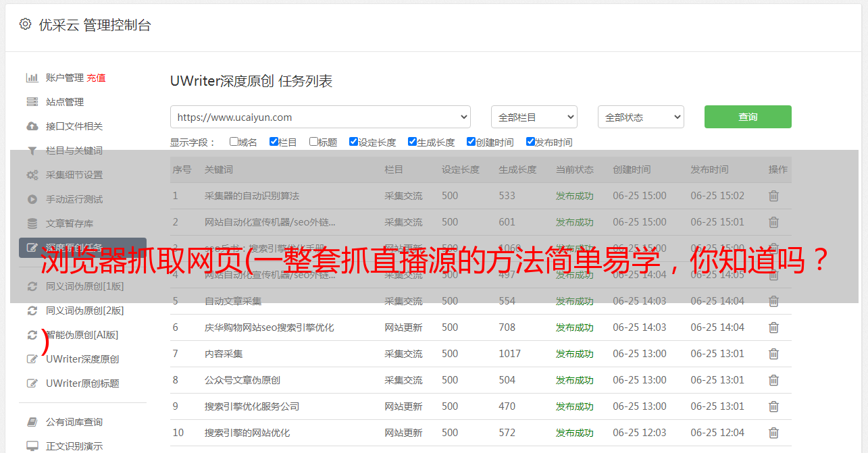
Task: Click generated length value 470
Action: click(507, 406)
